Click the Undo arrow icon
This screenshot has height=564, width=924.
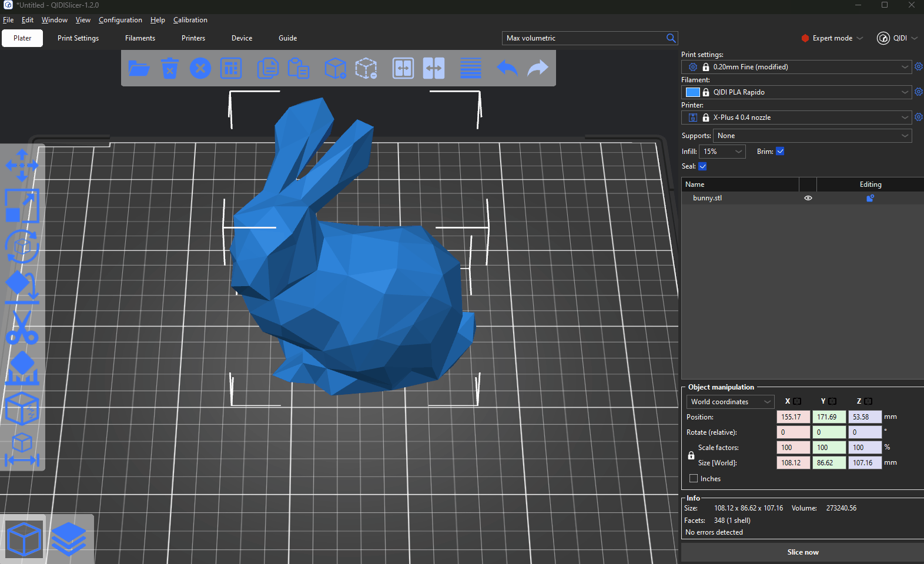coord(507,68)
